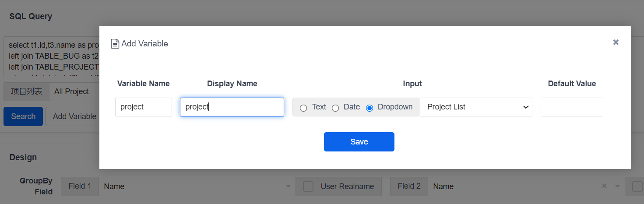
Task: Select the Dropdown input type radio
Action: coord(370,108)
